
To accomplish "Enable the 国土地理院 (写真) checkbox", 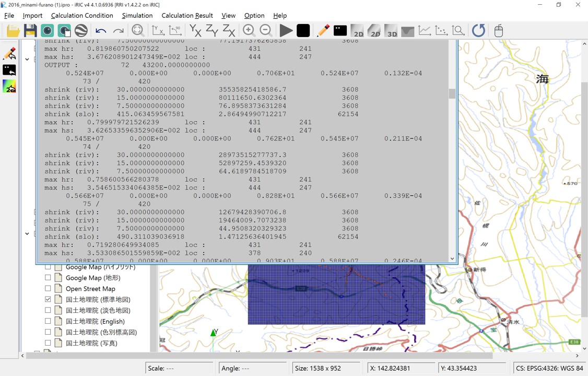I will pos(48,343).
